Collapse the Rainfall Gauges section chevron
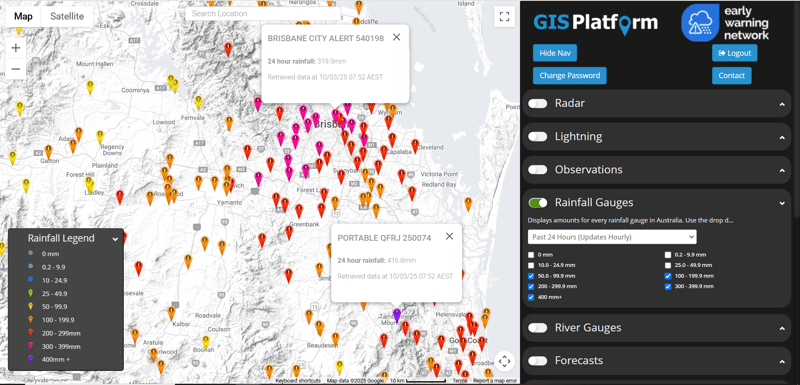 click(x=782, y=203)
